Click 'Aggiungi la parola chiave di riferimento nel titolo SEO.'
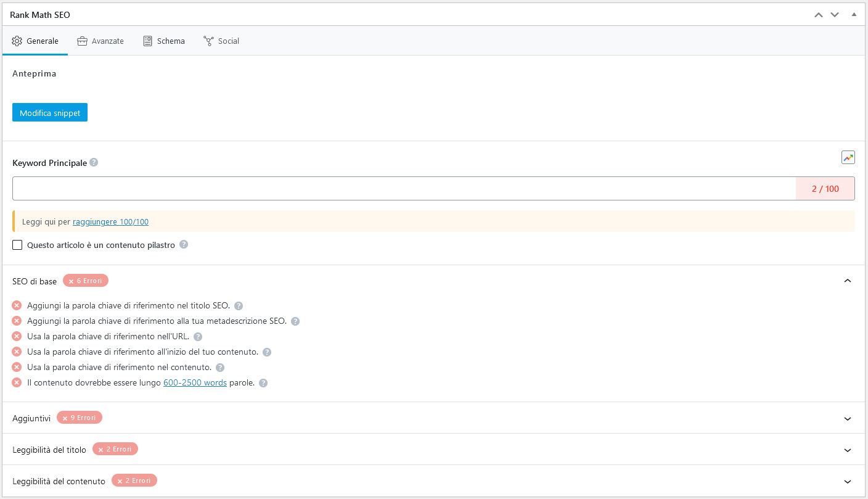The height and width of the screenshot is (499, 868). [128, 306]
